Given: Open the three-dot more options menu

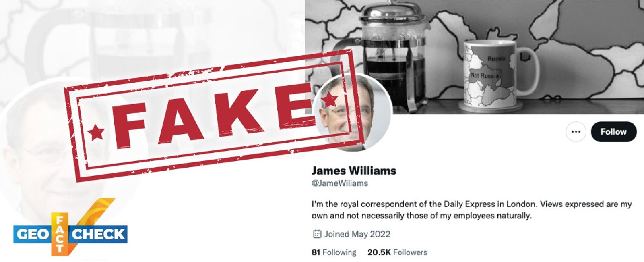Looking at the screenshot, I should (x=576, y=132).
